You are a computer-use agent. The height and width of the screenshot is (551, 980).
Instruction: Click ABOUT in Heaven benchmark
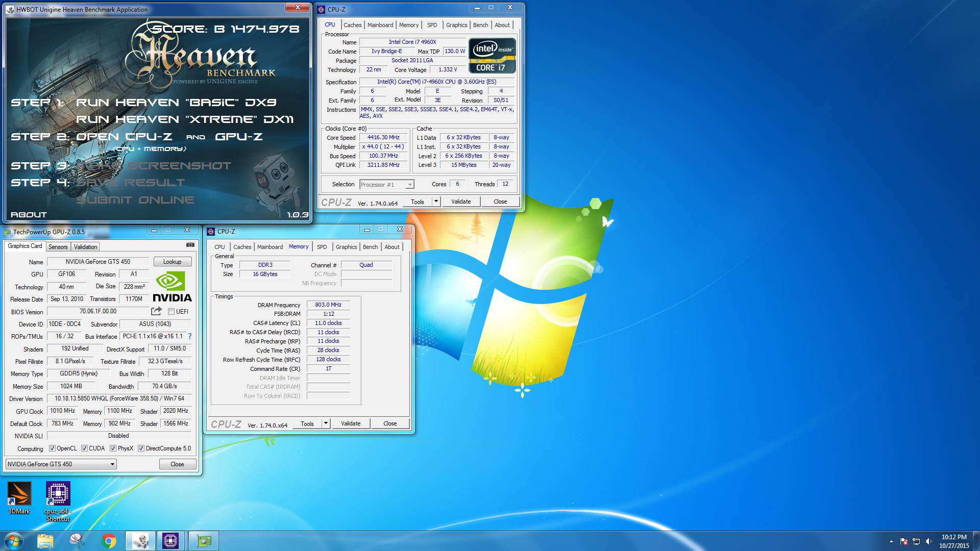point(29,215)
